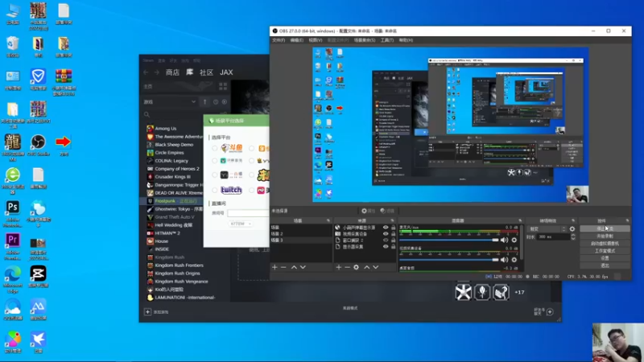The image size is (644, 362).
Task: Open 设置 from the OBS controls panel
Action: (605, 258)
